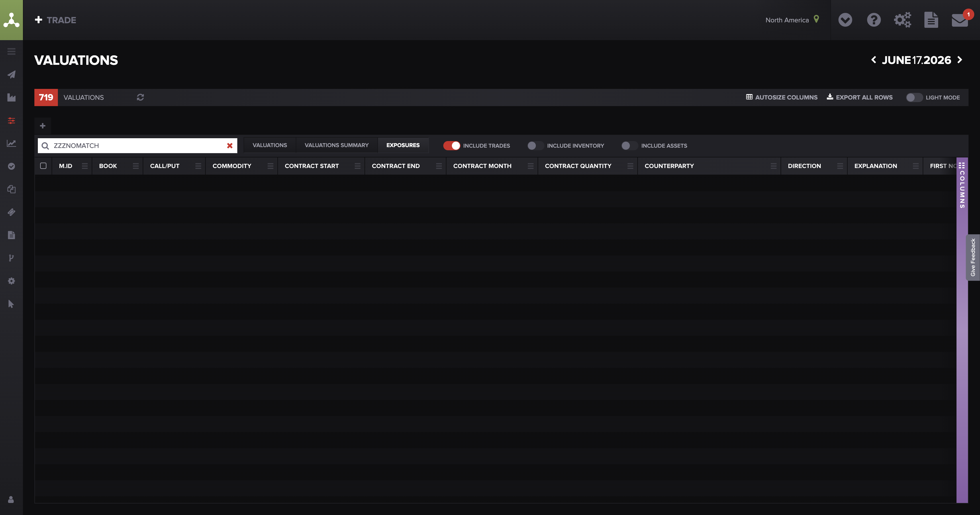Click the cursor pointer sidebar icon
The width and height of the screenshot is (980, 515).
point(11,304)
